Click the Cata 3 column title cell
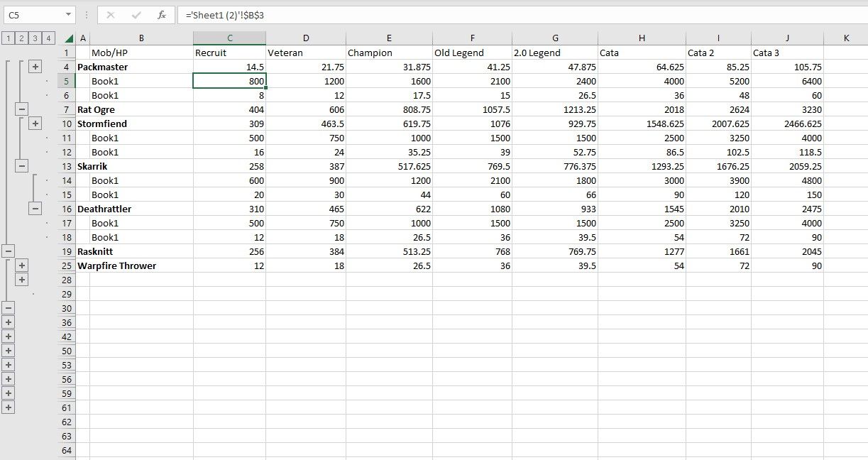 click(x=787, y=53)
